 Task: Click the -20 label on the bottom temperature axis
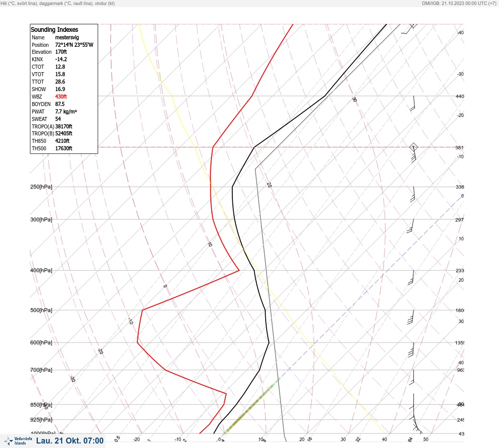(x=136, y=440)
